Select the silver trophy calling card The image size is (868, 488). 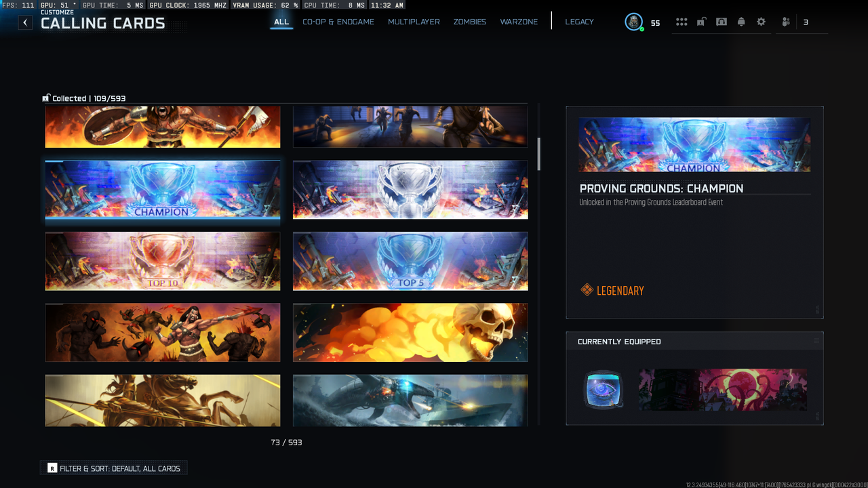coord(410,190)
